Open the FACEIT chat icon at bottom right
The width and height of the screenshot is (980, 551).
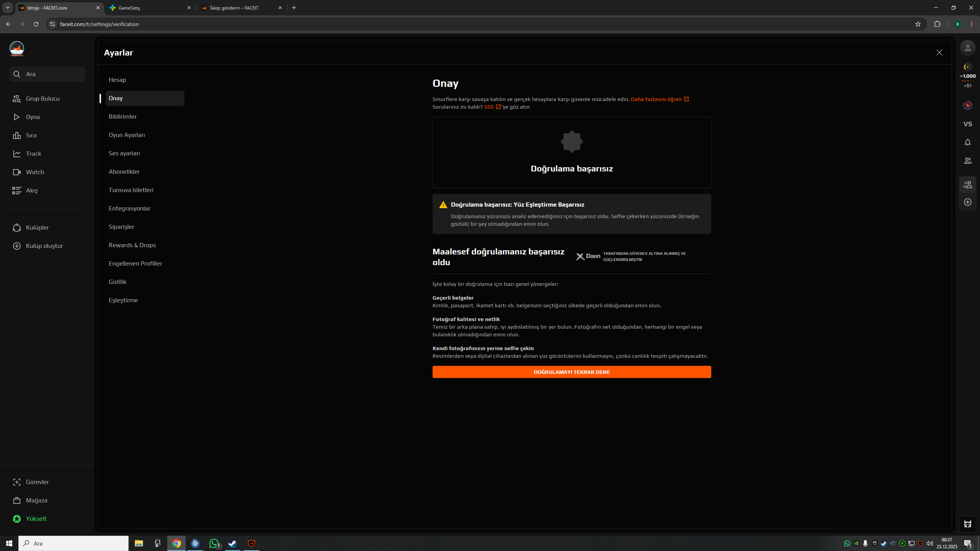pyautogui.click(x=967, y=524)
